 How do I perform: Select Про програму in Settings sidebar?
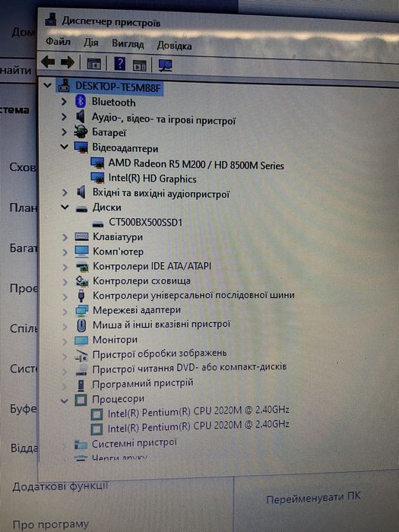click(51, 524)
